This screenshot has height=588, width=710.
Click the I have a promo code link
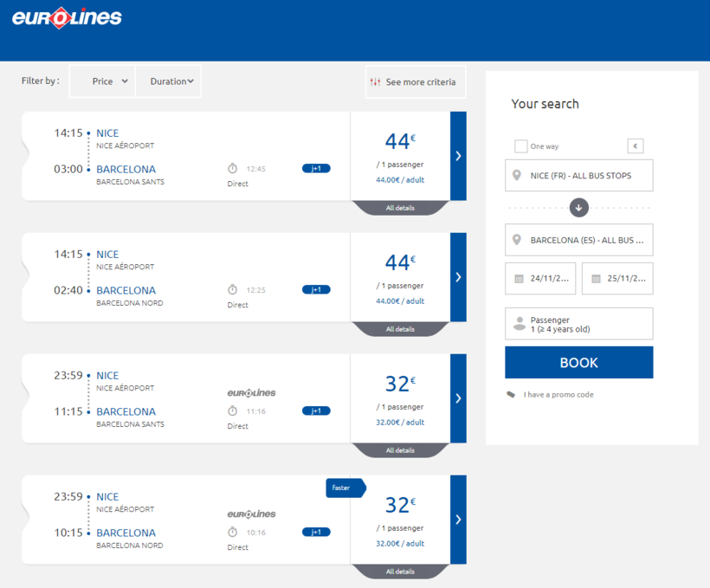(x=558, y=395)
